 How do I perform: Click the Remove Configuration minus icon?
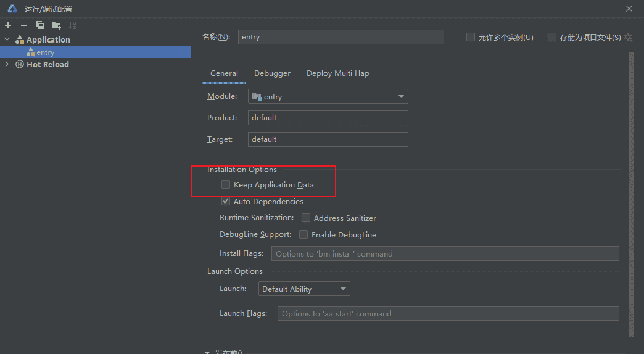[24, 25]
